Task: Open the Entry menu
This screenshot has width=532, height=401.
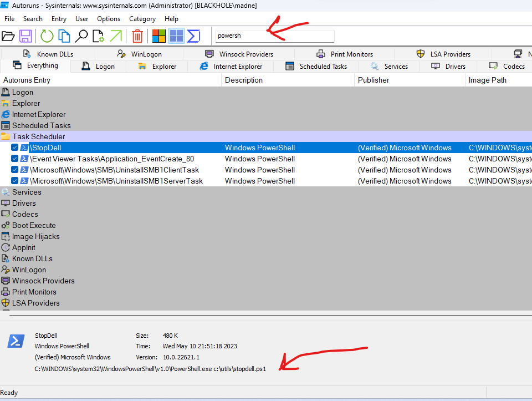Action: click(x=59, y=19)
